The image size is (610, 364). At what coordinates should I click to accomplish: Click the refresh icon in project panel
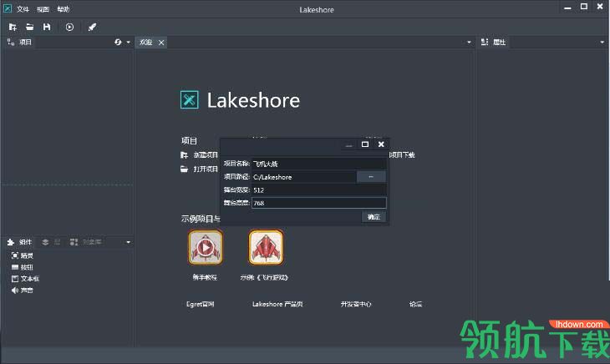118,42
